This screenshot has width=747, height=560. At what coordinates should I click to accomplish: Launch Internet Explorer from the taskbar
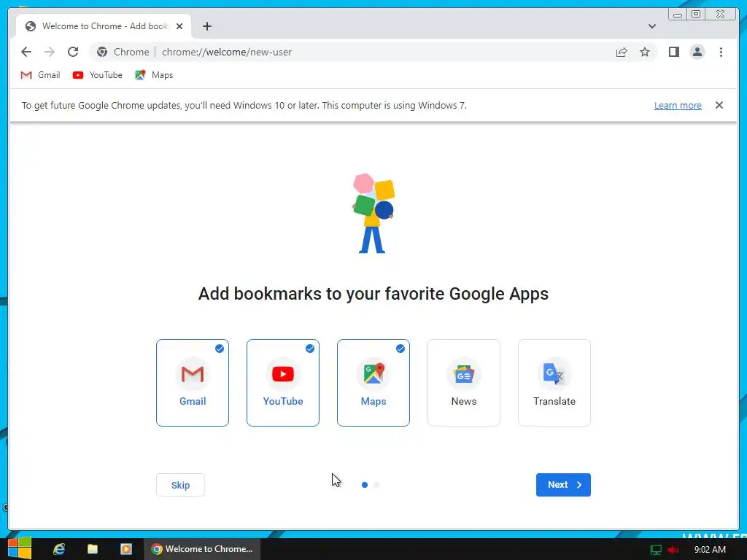[59, 549]
